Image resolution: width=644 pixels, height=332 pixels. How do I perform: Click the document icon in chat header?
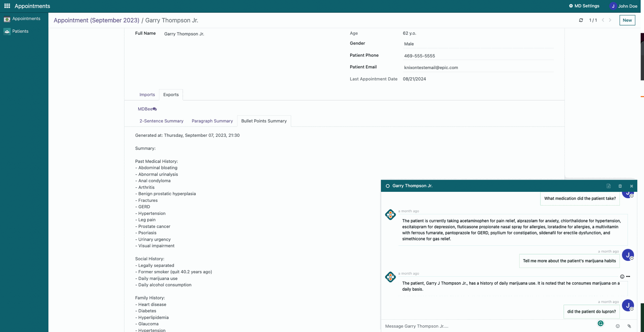[608, 186]
